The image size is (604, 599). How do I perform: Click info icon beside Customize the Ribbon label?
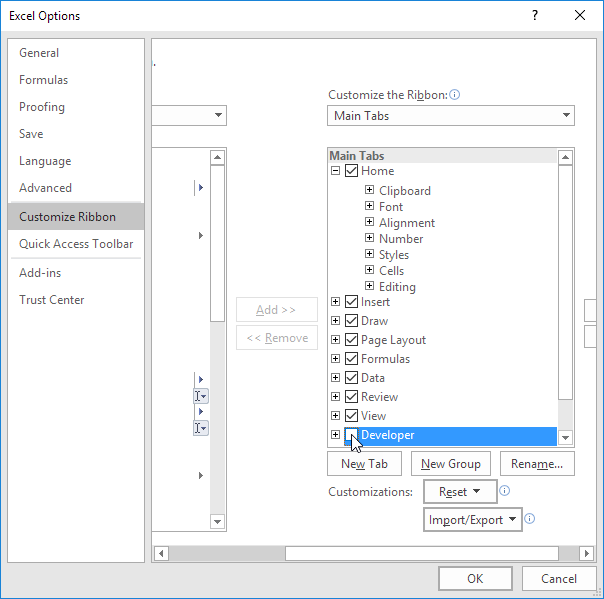click(x=455, y=94)
